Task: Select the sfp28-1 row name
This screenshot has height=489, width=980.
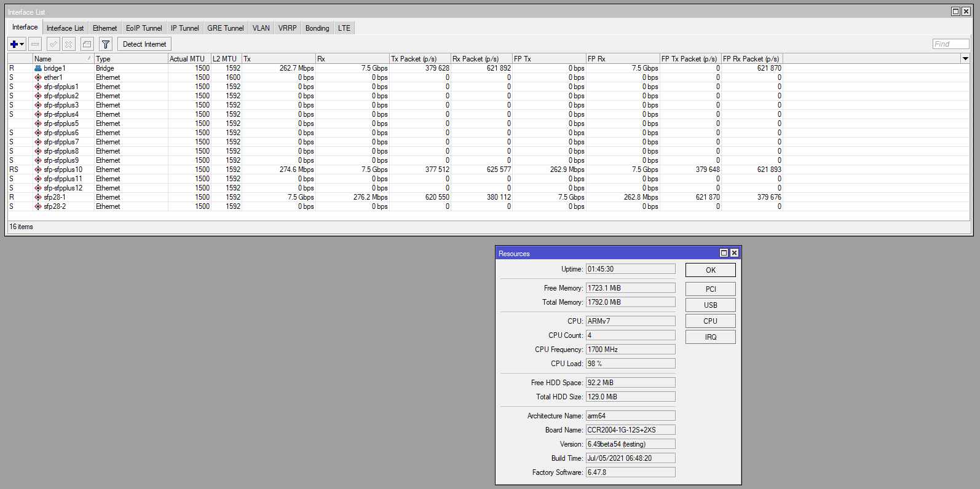Action: pyautogui.click(x=54, y=197)
